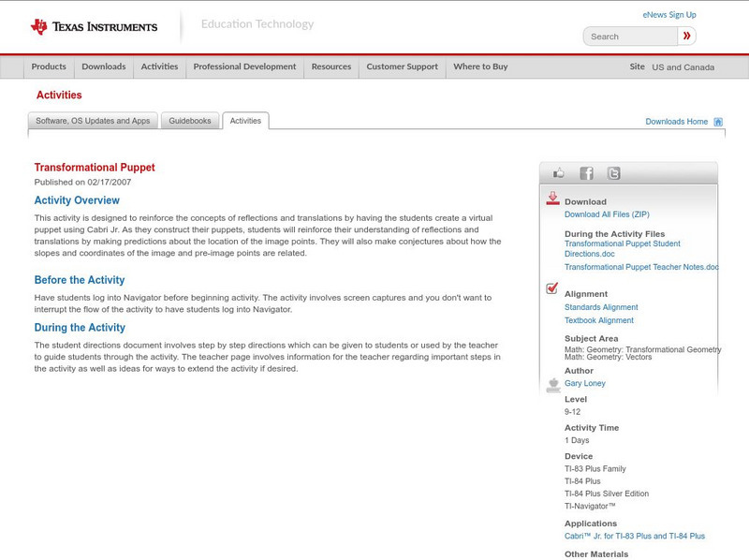
Task: Go to the Downloads Home link
Action: (676, 122)
